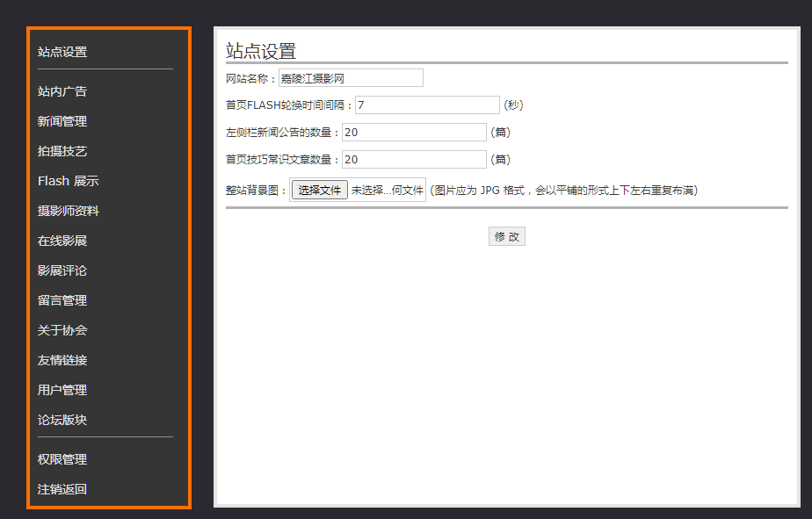The width and height of the screenshot is (812, 519).
Task: Click the 修改 submit button
Action: 506,236
